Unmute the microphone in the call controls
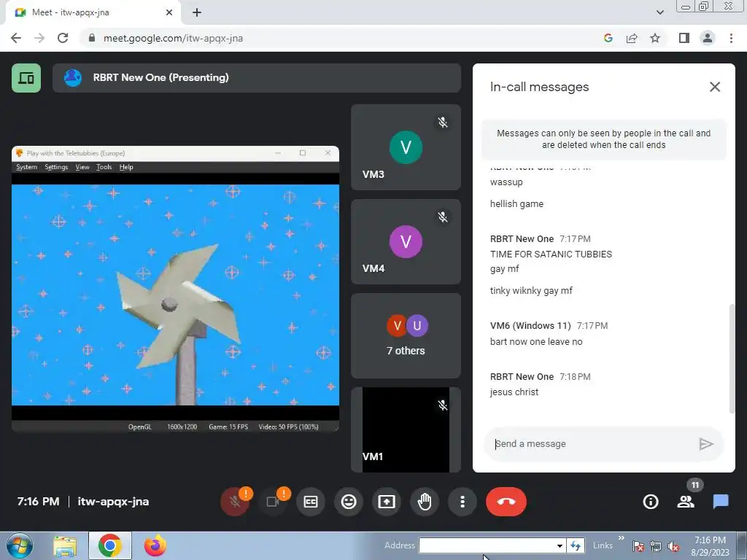 [234, 502]
